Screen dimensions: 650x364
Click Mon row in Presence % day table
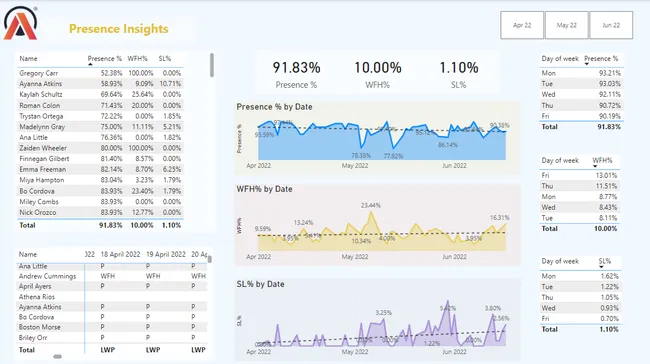pos(581,73)
